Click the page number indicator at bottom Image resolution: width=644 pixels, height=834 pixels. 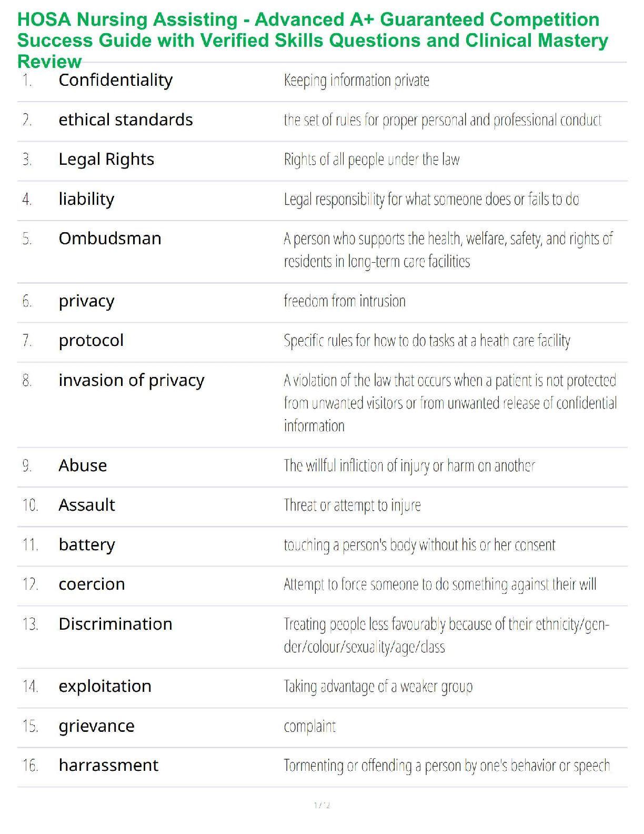coord(322,805)
